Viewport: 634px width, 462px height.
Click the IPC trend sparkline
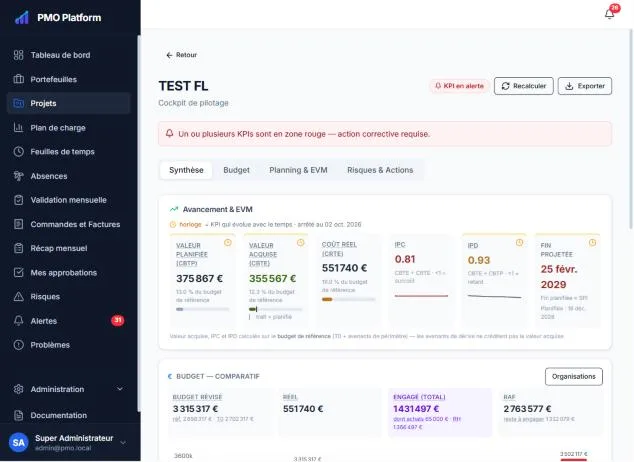[421, 296]
